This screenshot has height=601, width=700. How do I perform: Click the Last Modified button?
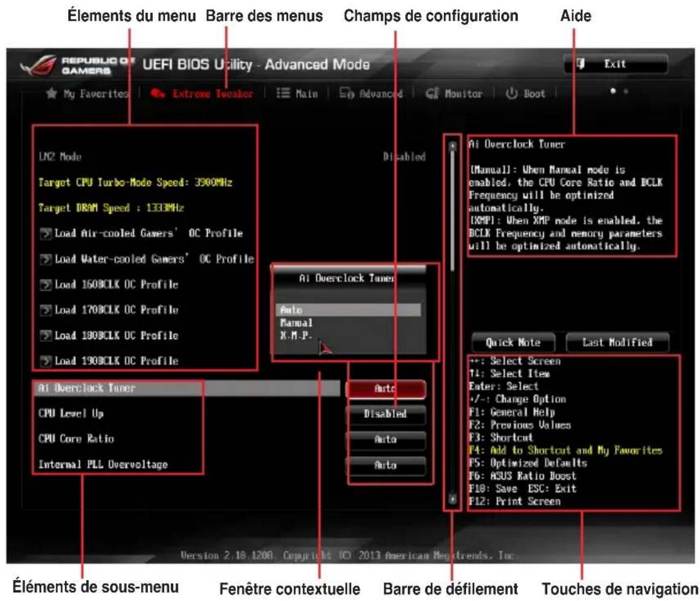(x=617, y=343)
